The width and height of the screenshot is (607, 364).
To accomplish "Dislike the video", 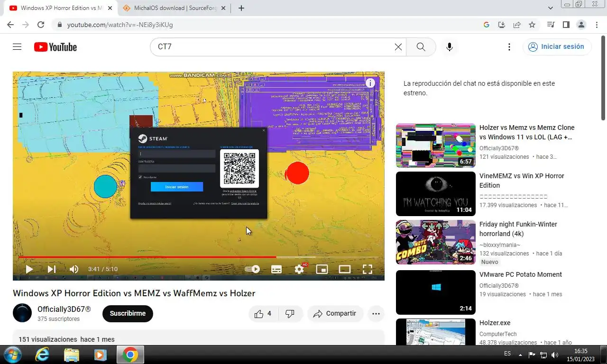I will 290,314.
